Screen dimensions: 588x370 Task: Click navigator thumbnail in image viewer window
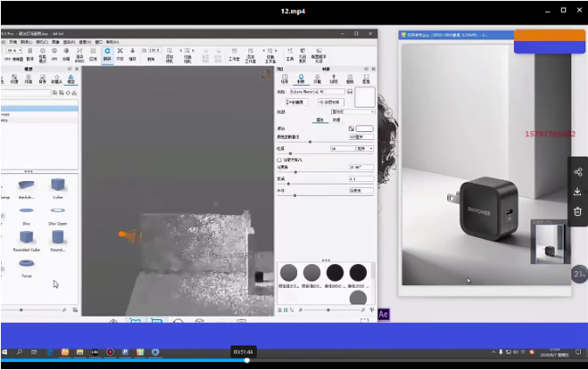pyautogui.click(x=550, y=242)
